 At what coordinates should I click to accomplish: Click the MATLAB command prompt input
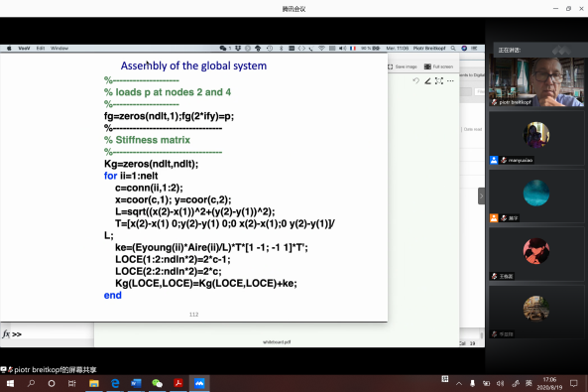53,334
